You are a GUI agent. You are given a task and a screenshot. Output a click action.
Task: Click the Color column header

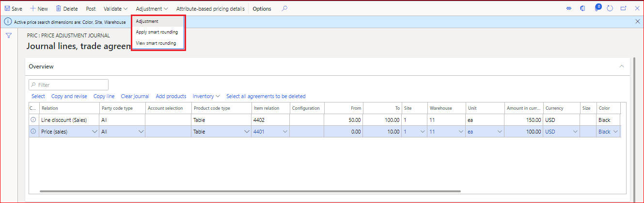point(608,108)
